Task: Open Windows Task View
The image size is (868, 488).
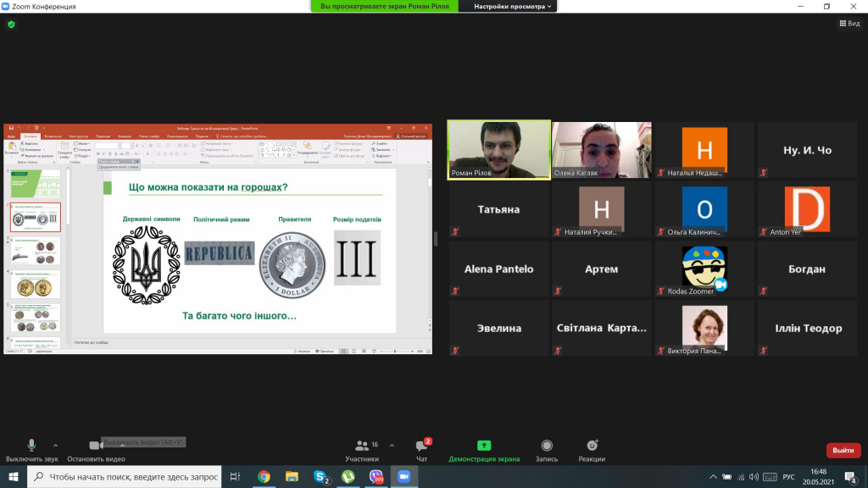Action: (235, 476)
